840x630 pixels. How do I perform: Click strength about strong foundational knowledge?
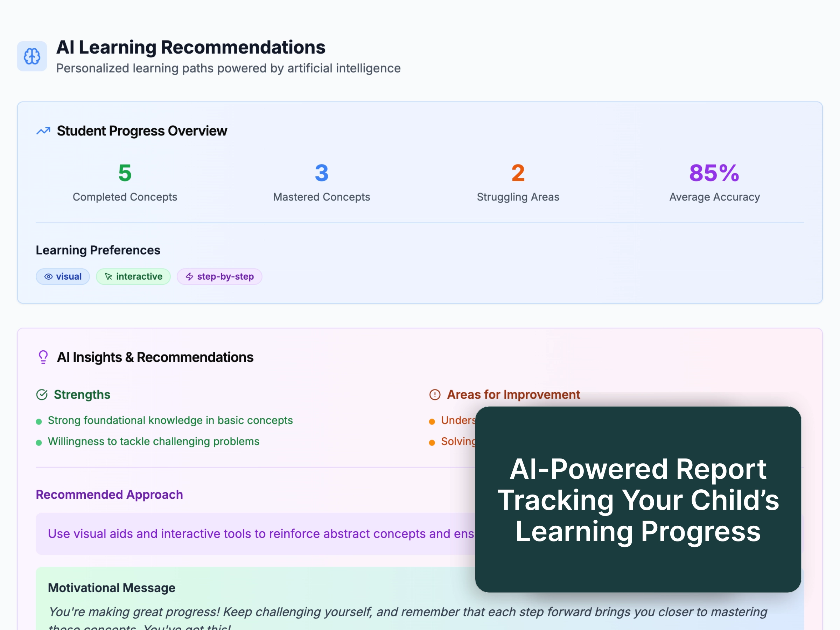coord(170,420)
